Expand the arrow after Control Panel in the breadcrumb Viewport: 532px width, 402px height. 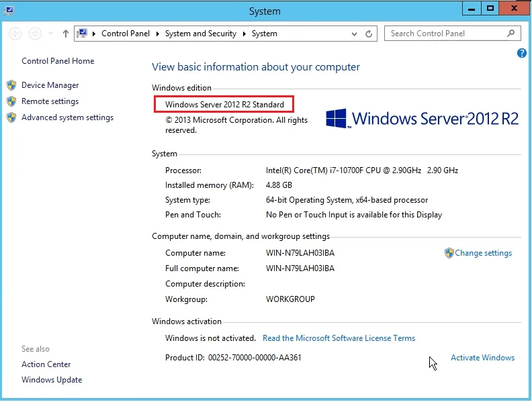pos(158,34)
